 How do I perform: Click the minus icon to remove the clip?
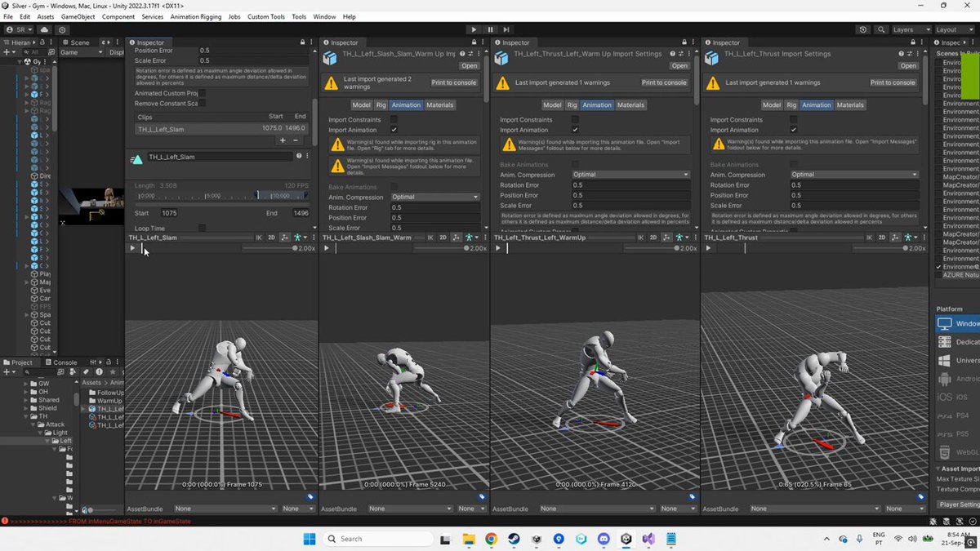pos(296,140)
